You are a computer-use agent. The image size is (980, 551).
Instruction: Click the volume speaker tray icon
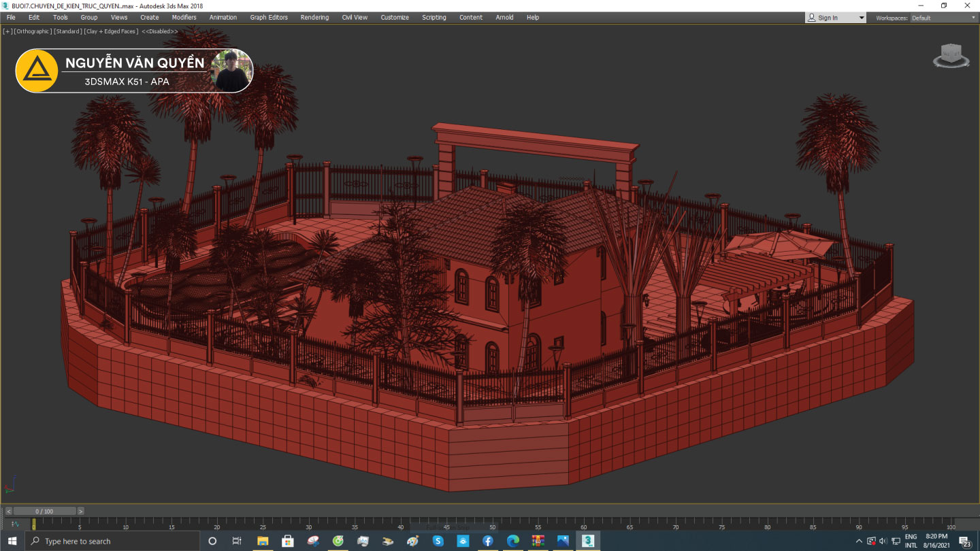[883, 541]
